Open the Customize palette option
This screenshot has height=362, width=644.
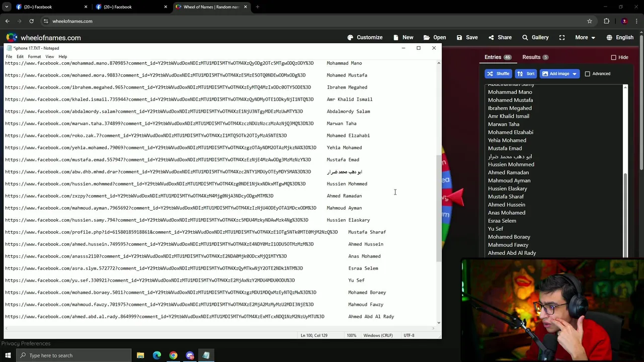(365, 37)
